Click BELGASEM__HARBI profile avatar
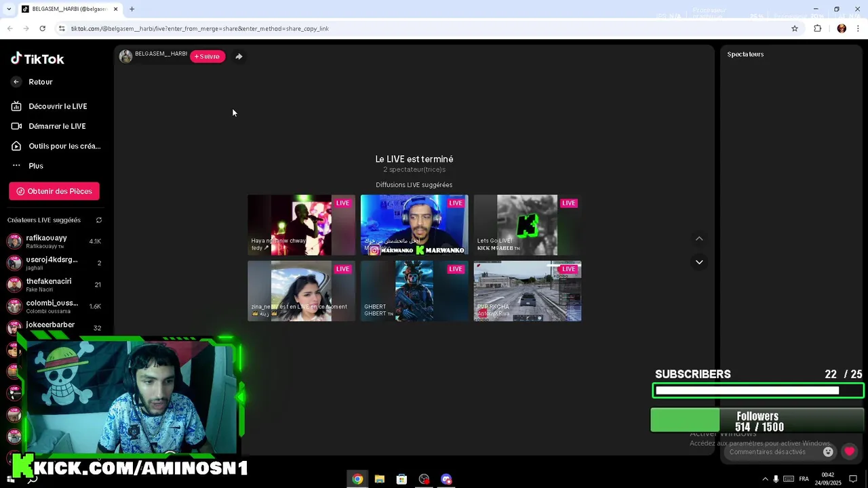This screenshot has height=488, width=868. point(125,56)
